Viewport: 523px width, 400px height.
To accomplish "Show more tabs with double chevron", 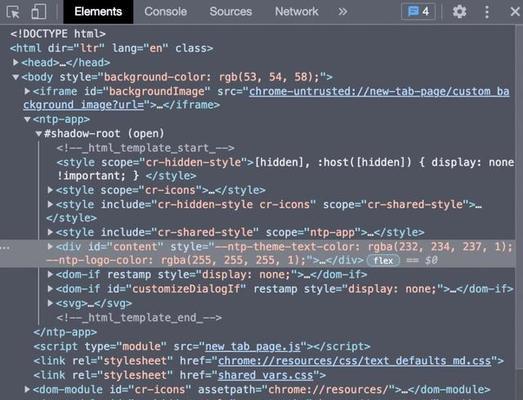I will tap(343, 12).
